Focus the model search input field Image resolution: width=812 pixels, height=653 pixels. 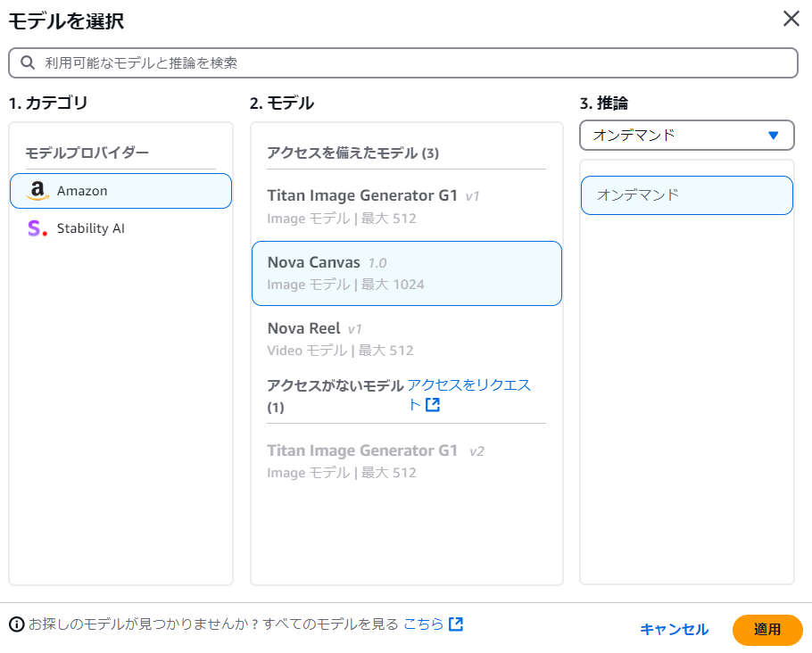coord(403,62)
